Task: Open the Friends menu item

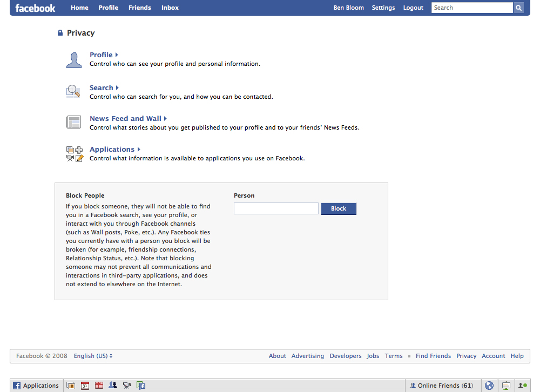Action: coord(139,8)
